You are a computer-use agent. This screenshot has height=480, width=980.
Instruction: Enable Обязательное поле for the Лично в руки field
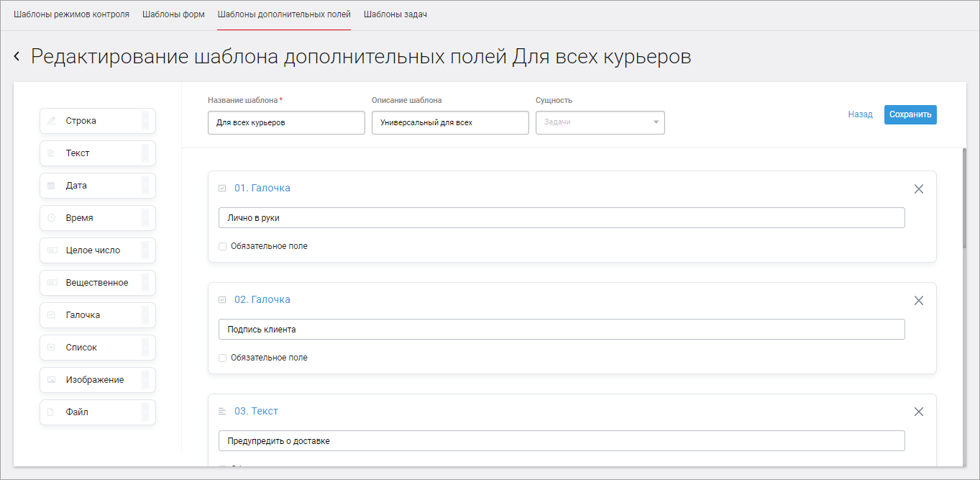[x=222, y=246]
